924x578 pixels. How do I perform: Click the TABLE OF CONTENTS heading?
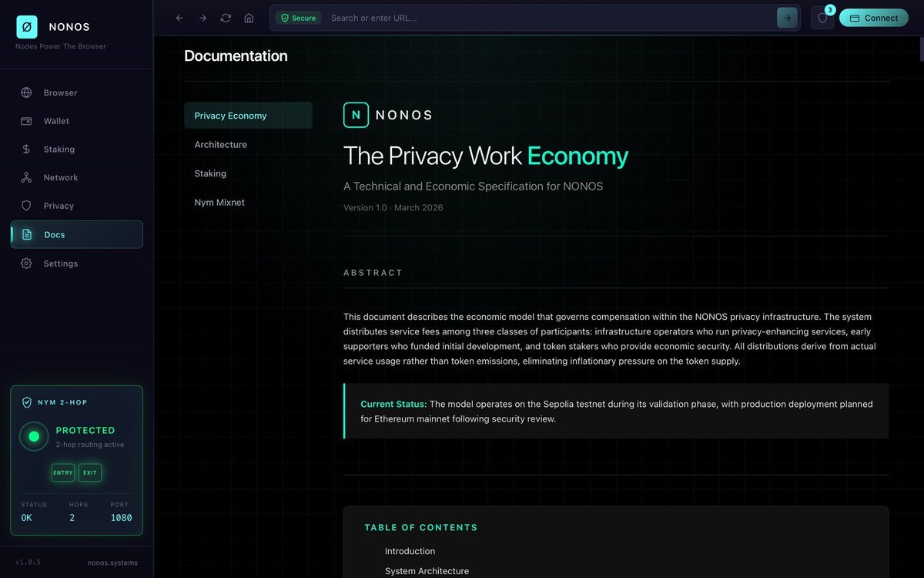coord(421,528)
